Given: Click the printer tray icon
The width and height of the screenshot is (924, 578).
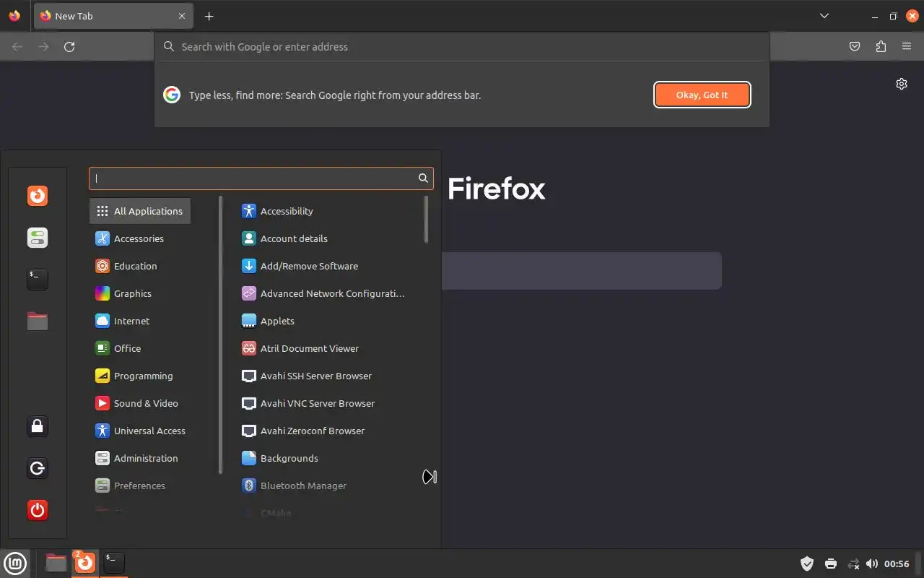Looking at the screenshot, I should pyautogui.click(x=831, y=564).
